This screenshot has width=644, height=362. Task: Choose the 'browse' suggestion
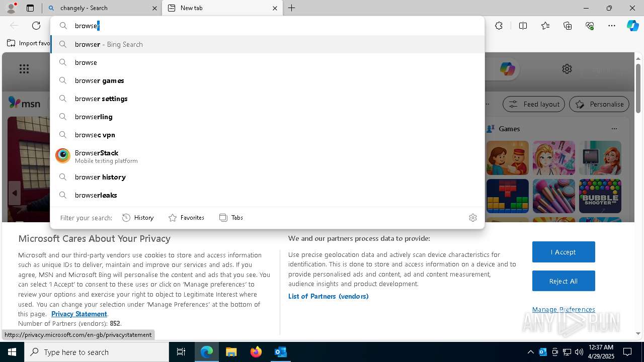[267, 62]
